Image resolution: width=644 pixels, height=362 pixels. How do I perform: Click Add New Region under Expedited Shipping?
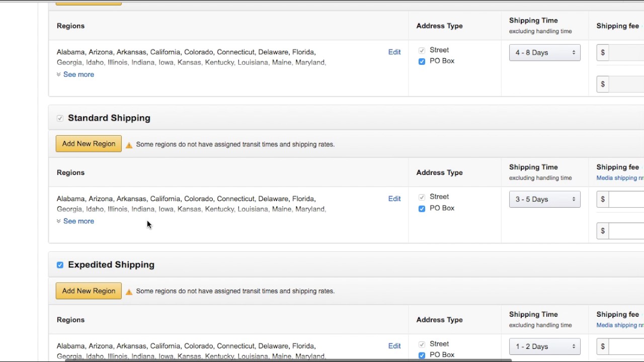(x=89, y=291)
